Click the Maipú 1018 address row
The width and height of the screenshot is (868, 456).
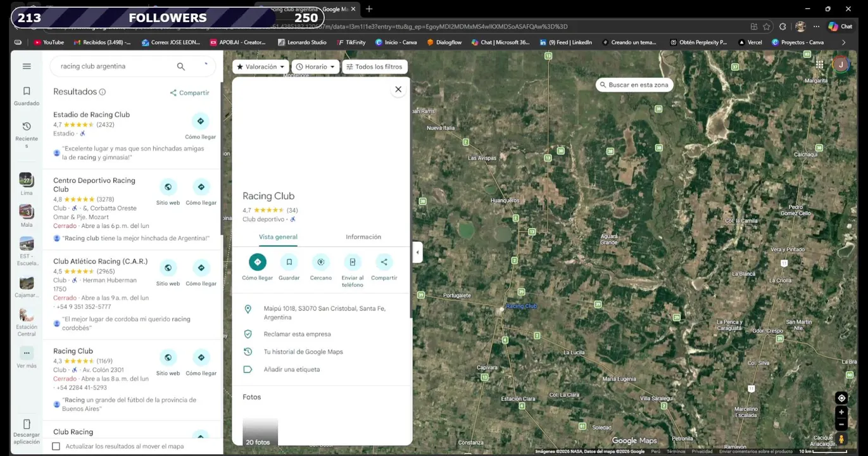[322, 313]
